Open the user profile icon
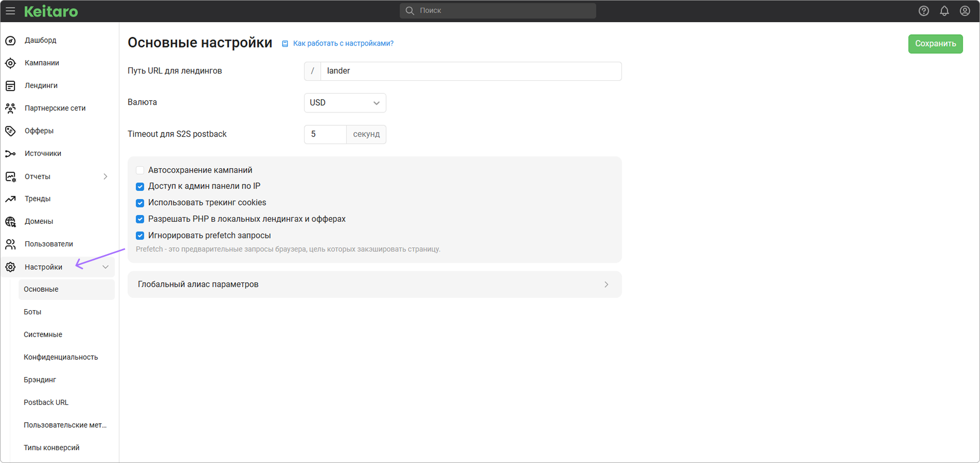Viewport: 980px width, 463px height. point(965,11)
